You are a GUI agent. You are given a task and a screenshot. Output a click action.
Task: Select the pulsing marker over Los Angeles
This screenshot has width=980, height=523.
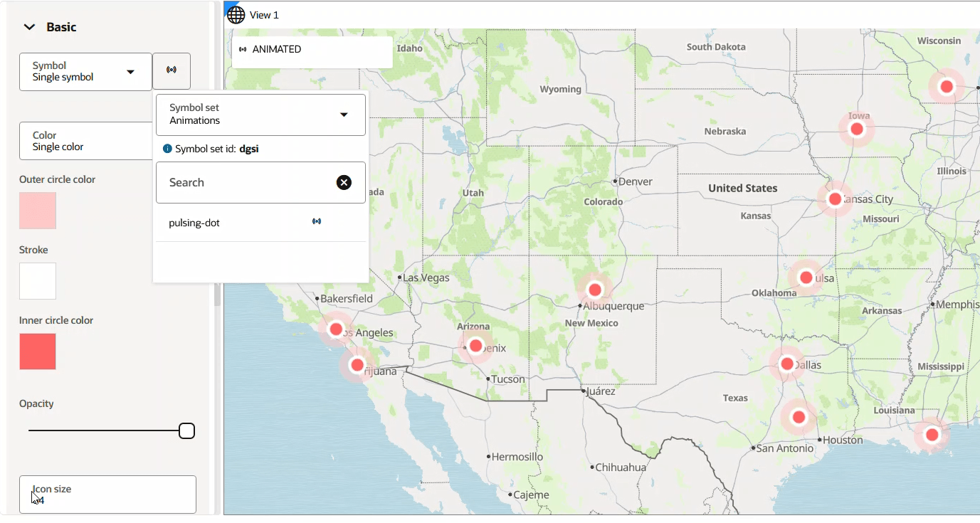tap(336, 329)
